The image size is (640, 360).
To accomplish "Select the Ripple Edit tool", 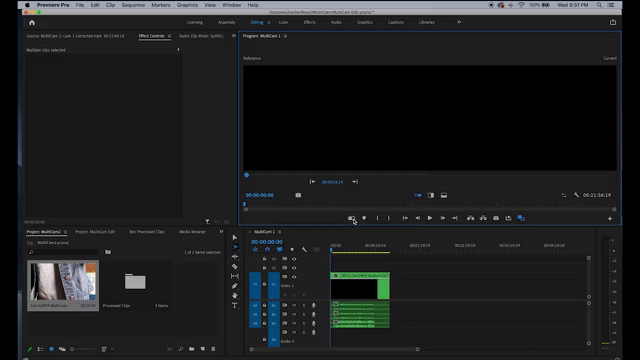I will coord(235,257).
